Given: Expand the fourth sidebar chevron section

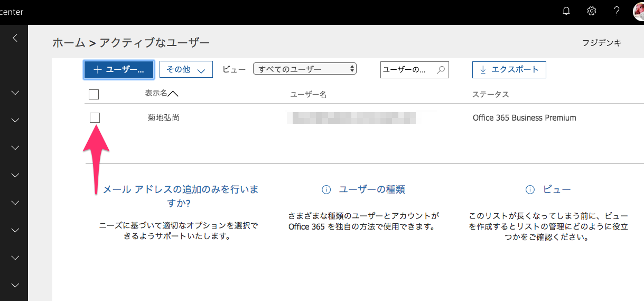Looking at the screenshot, I should point(15,175).
